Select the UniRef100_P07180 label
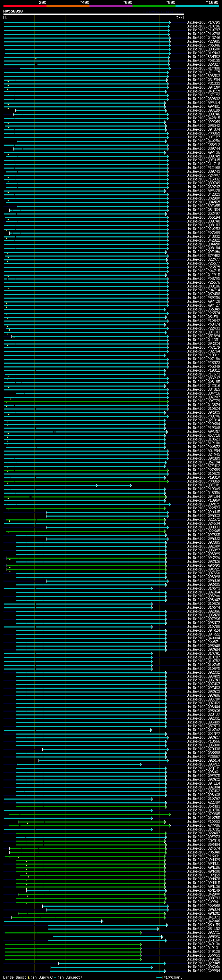The height and width of the screenshot is (980, 222). pyautogui.click(x=203, y=359)
